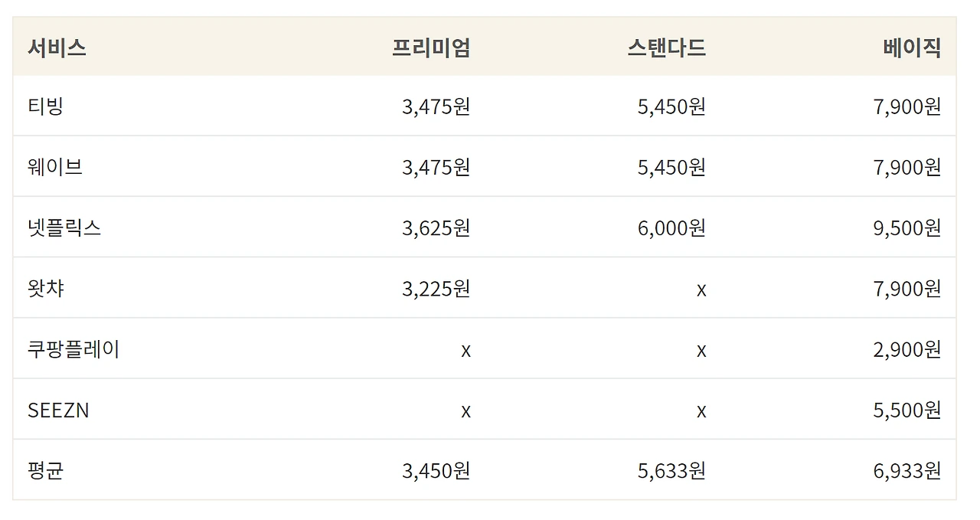Select average basic price 6,933원
The height and width of the screenshot is (520, 980).
point(907,470)
